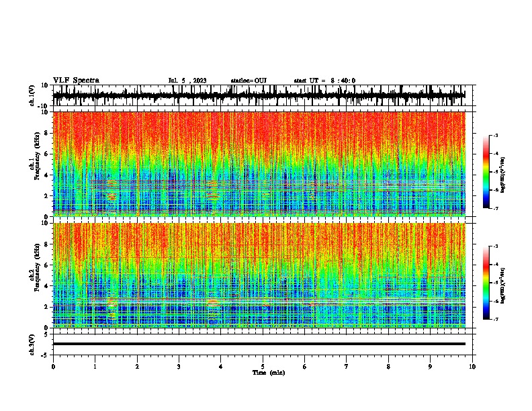Click inside the ch.2 spectrogram panel

coord(259,275)
